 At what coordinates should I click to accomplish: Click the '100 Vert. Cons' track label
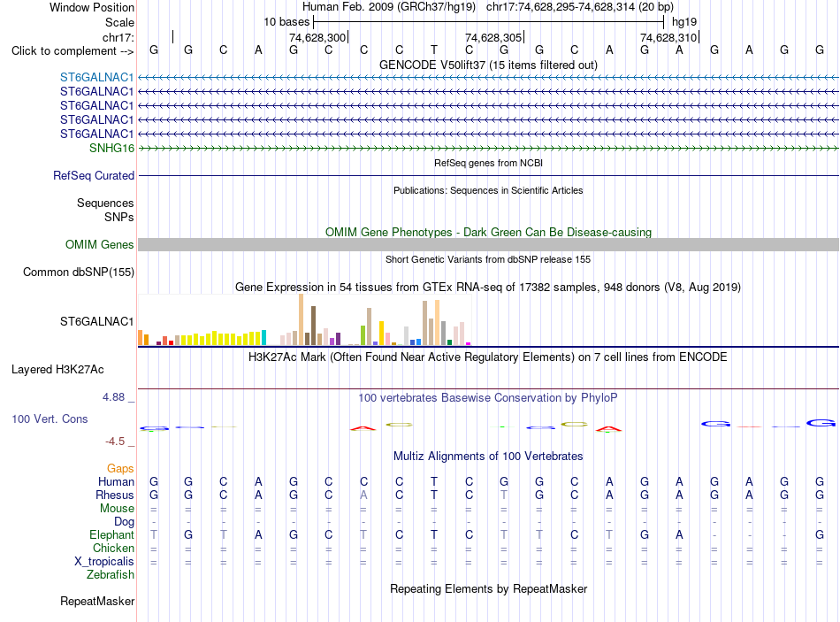coord(50,419)
